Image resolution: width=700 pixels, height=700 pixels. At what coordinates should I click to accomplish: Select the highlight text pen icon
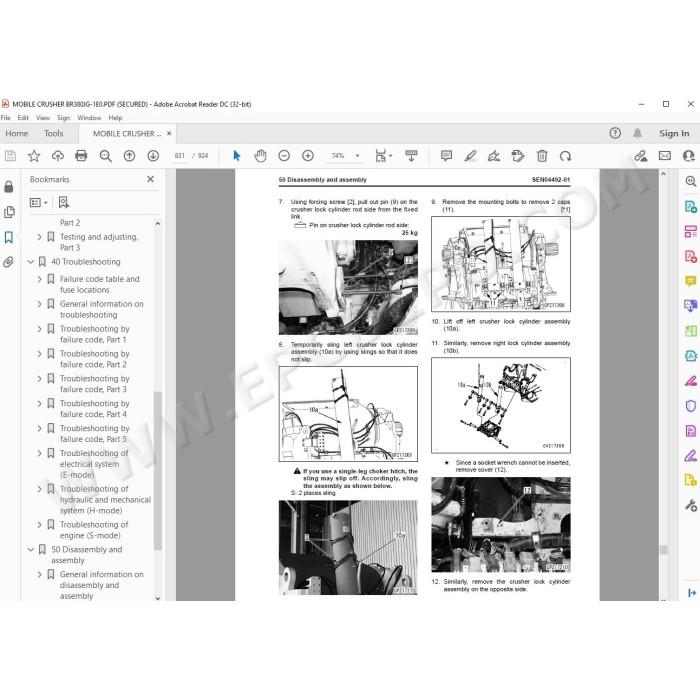click(470, 156)
